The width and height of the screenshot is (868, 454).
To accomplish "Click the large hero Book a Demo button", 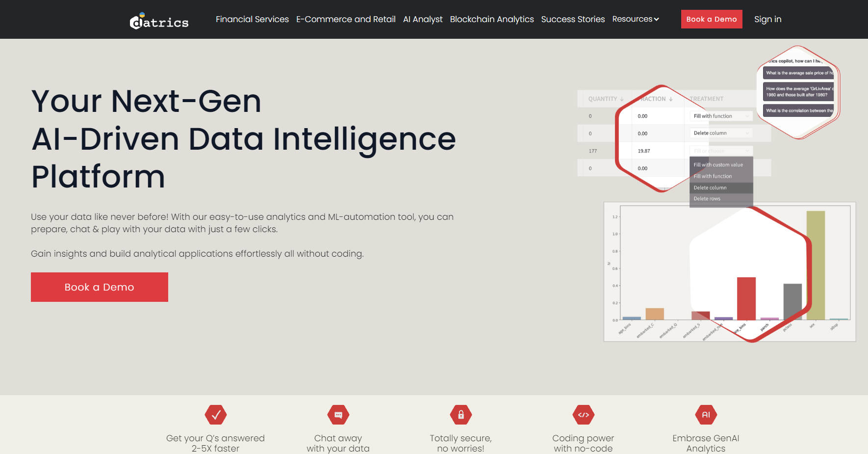I will pos(100,287).
